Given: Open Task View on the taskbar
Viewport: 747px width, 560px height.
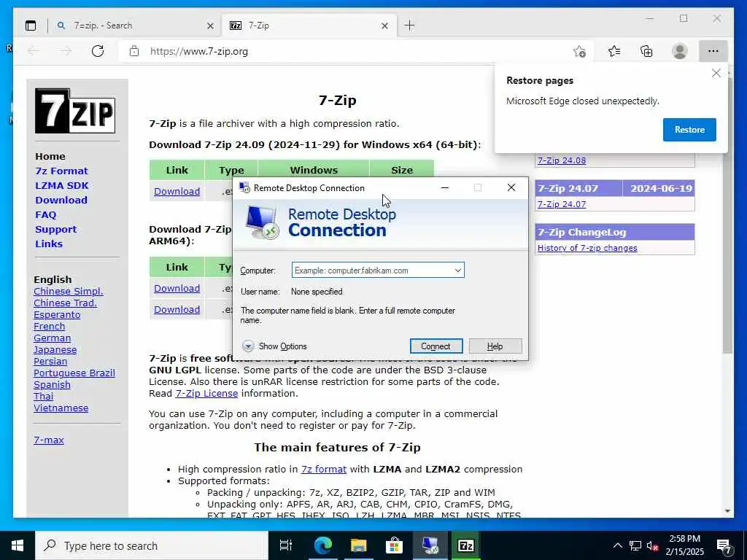Looking at the screenshot, I should pyautogui.click(x=286, y=545).
